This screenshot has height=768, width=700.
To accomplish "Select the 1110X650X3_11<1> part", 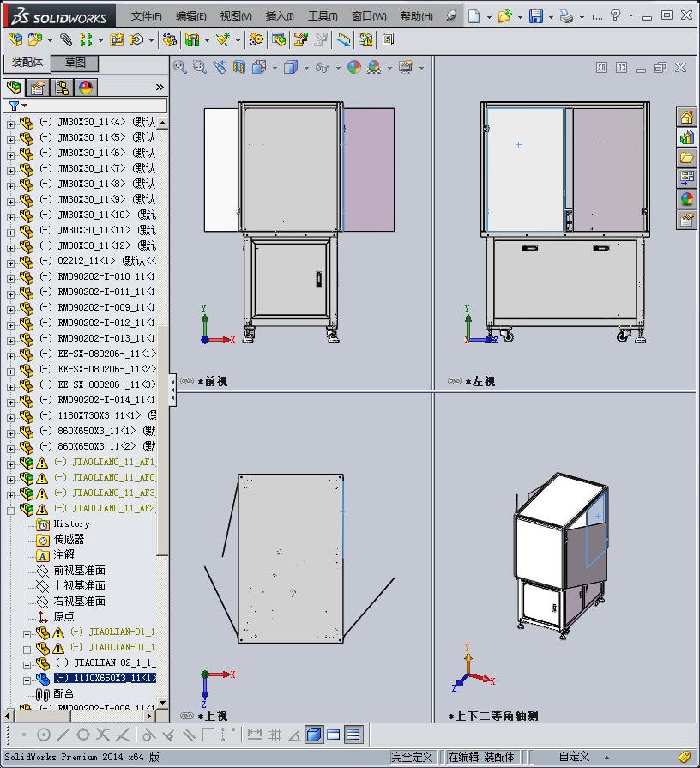I will pyautogui.click(x=105, y=678).
